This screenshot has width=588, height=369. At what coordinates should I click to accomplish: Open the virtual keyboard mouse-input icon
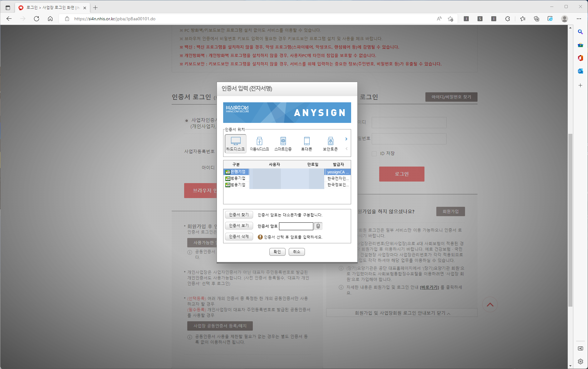click(x=318, y=226)
